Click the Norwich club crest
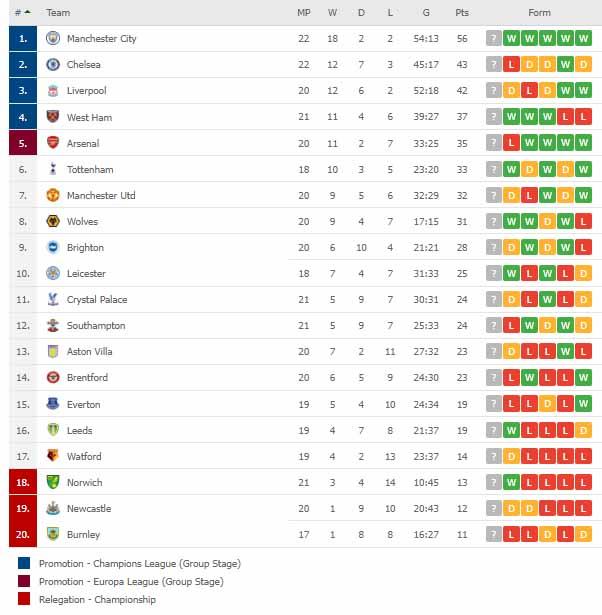This screenshot has height=615, width=602. 53,482
